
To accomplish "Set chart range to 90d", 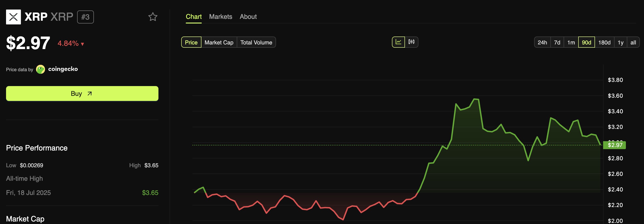I will (586, 42).
